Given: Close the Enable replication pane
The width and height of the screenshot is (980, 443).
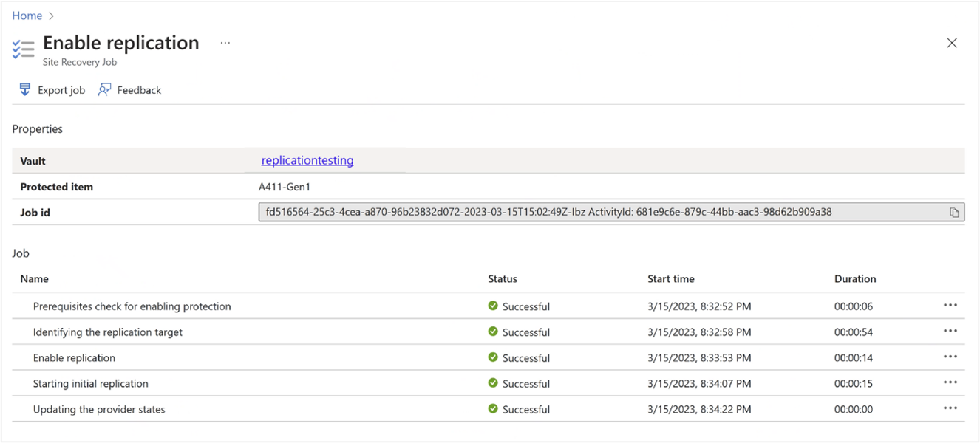Looking at the screenshot, I should [x=952, y=43].
